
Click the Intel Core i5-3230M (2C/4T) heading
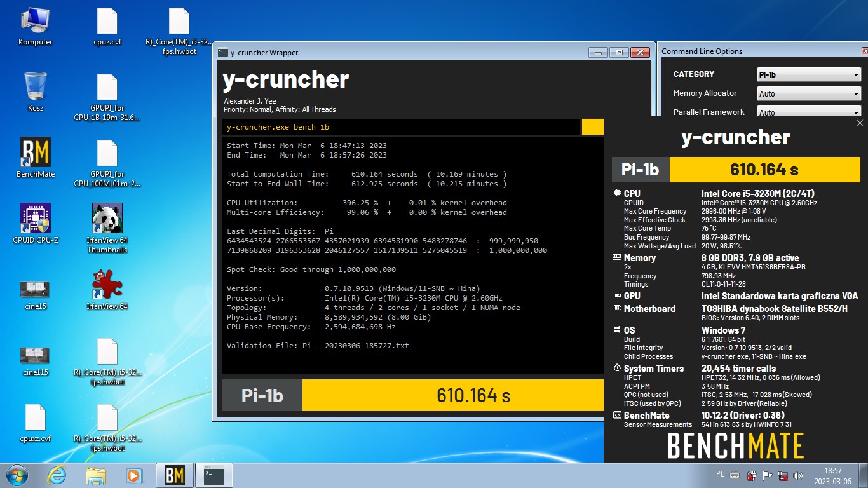[x=758, y=194]
